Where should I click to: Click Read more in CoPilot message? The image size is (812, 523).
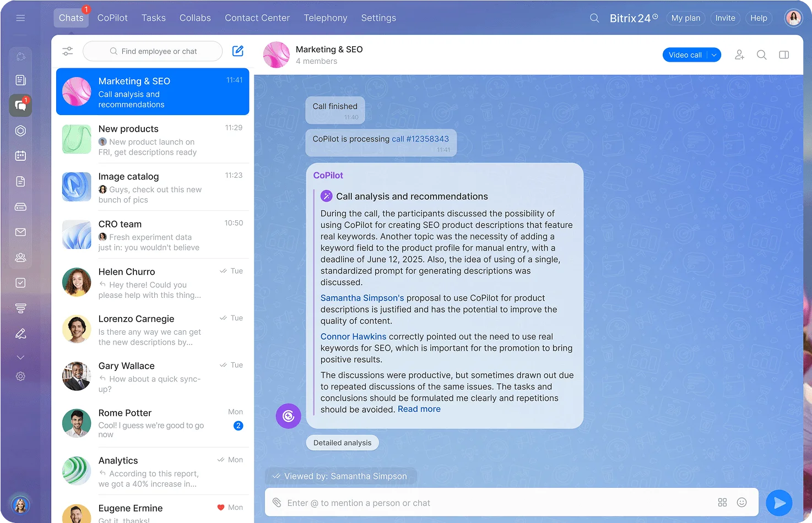tap(419, 409)
